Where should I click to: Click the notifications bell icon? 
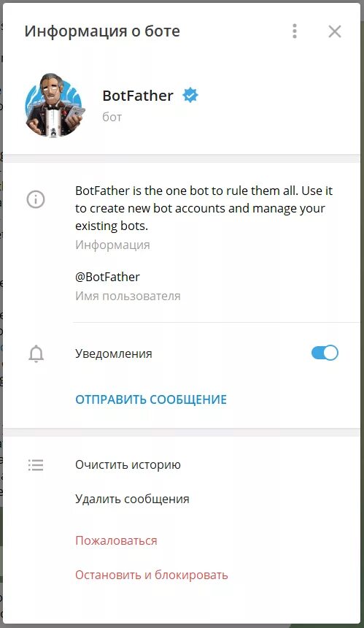point(36,353)
